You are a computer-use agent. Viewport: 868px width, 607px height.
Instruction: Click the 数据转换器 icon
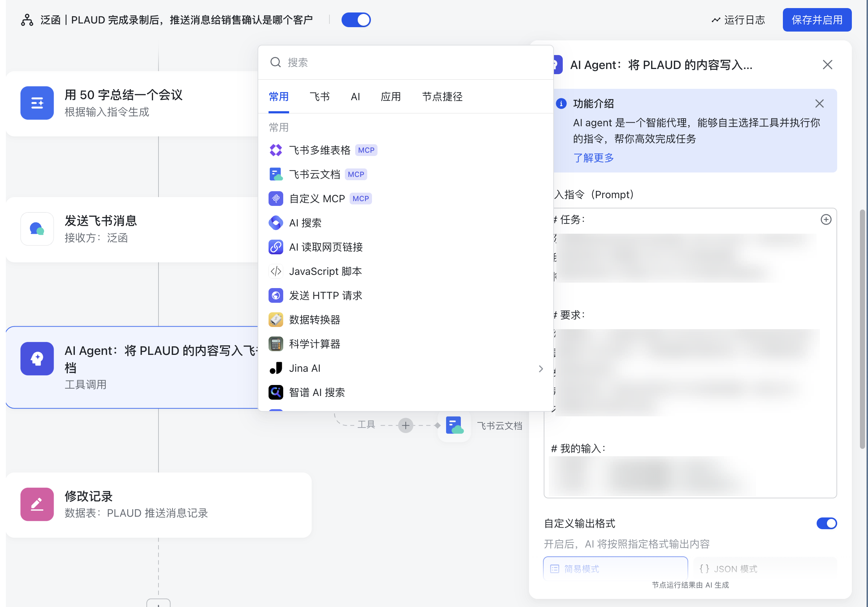276,320
